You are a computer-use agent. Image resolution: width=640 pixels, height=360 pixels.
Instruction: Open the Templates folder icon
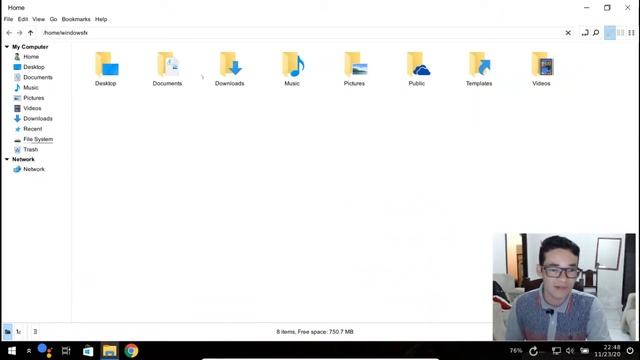point(480,64)
